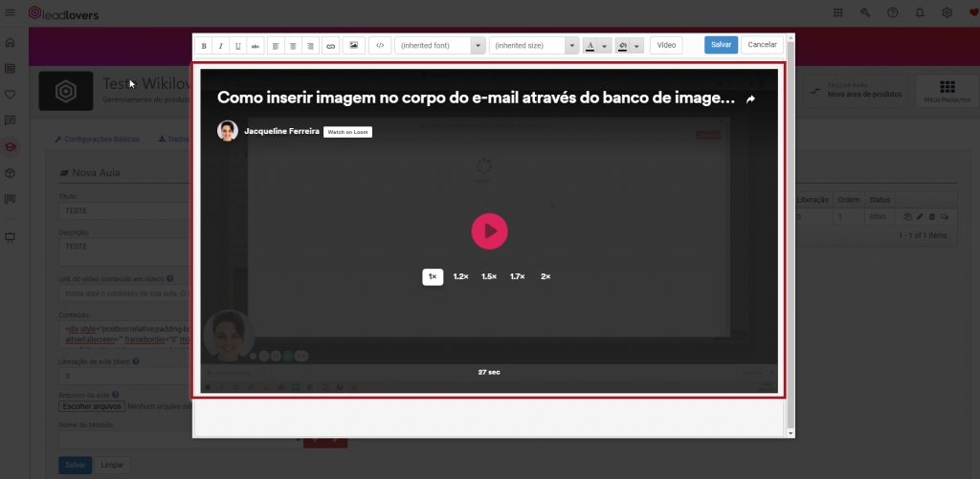Toggle italic formatting in the editor toolbar
This screenshot has width=980, height=479.
click(x=221, y=45)
